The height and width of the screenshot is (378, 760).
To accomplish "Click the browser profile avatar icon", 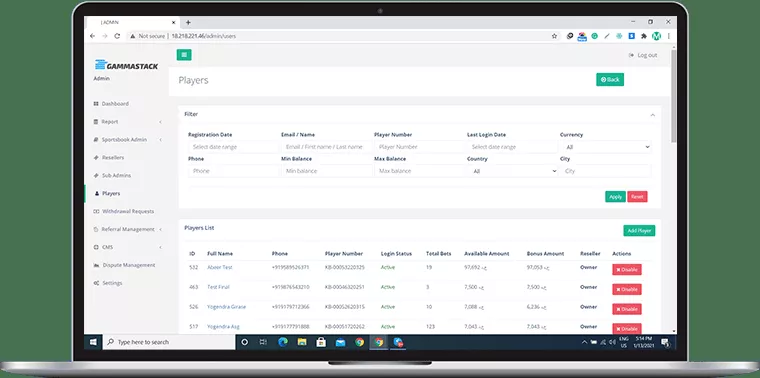I will click(x=656, y=36).
